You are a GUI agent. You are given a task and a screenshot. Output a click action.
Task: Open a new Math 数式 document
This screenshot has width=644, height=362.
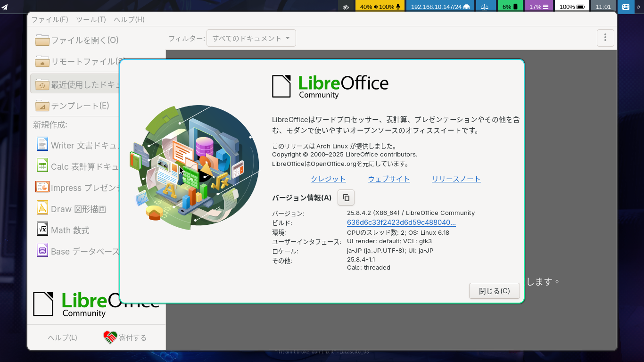click(x=74, y=230)
